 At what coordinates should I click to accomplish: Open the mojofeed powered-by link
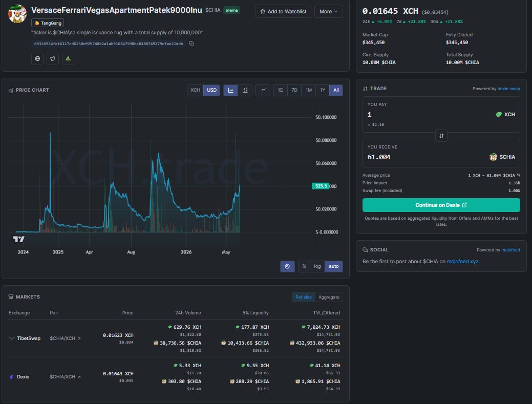[510, 250]
